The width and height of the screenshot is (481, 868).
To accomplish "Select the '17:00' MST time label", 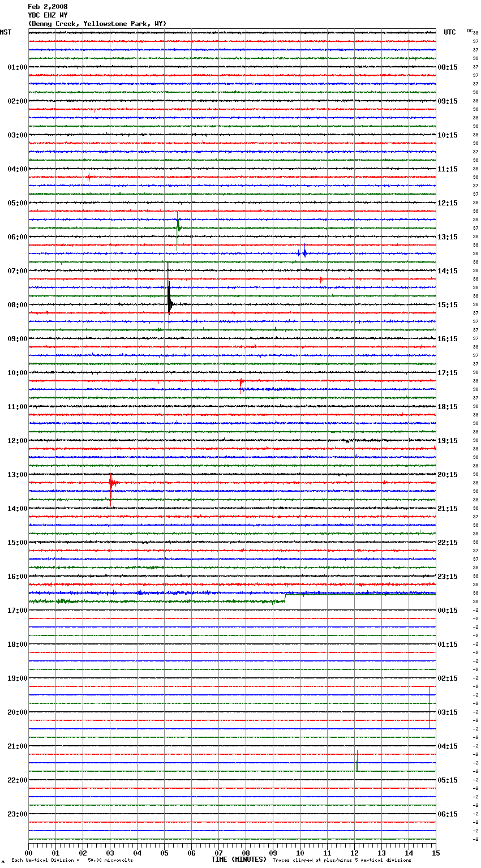I will pyautogui.click(x=18, y=611).
